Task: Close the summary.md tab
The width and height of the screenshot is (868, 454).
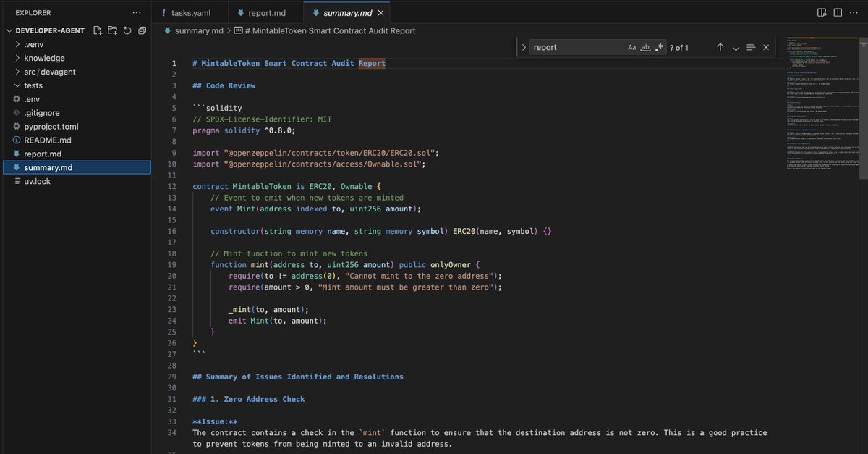Action: point(382,13)
